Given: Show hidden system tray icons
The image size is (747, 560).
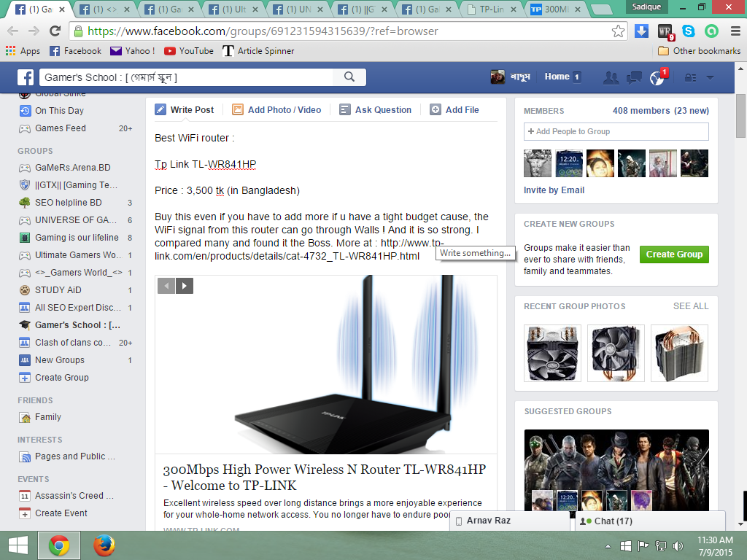Looking at the screenshot, I should [608, 545].
